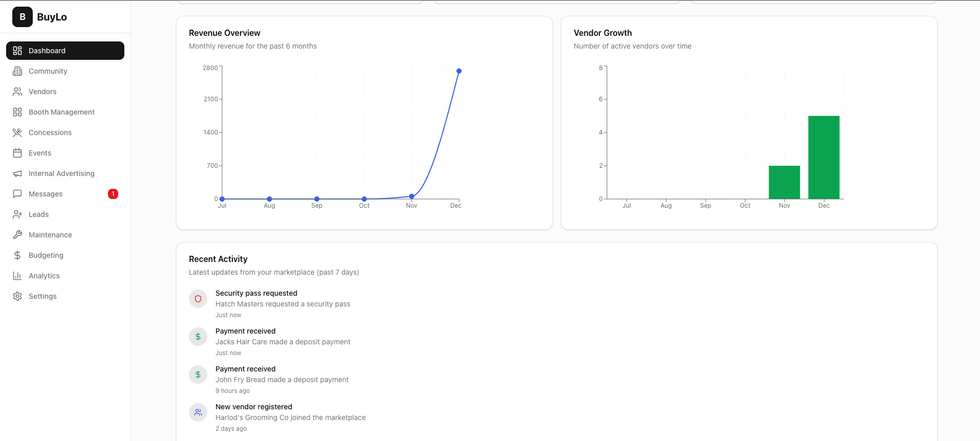Click the security pass shield icon
The width and height of the screenshot is (980, 441).
pos(198,298)
